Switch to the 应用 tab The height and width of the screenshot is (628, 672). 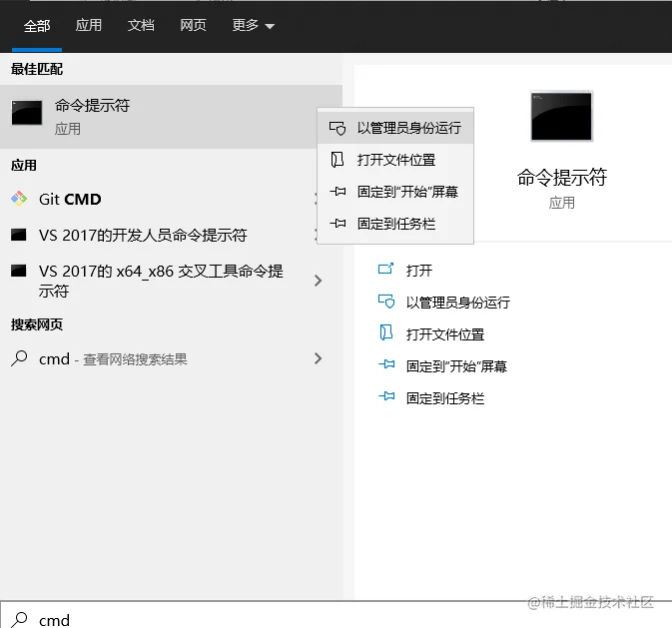tap(89, 25)
